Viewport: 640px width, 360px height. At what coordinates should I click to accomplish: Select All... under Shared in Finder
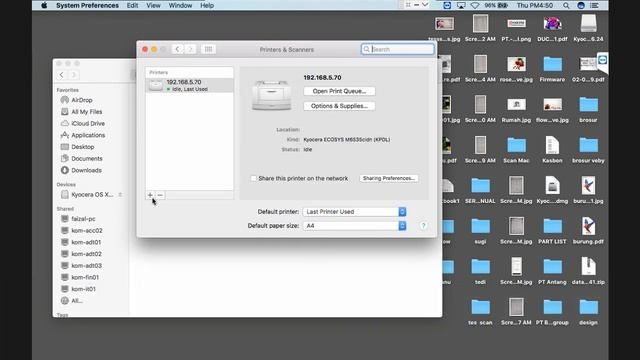77,301
